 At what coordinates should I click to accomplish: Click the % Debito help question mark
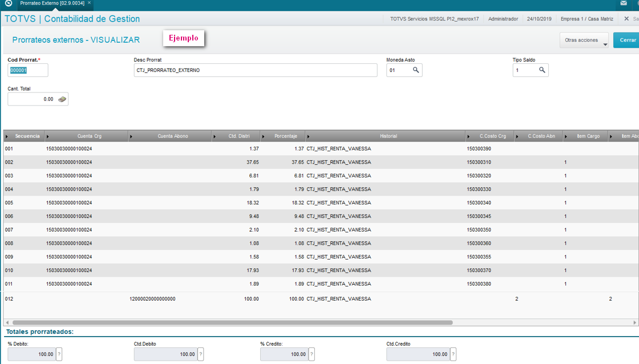click(x=59, y=354)
